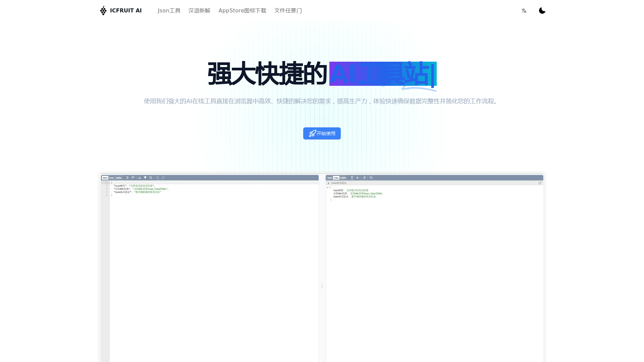Click the Json格式验证 breadcrumb chevron
Image resolution: width=644 pixels, height=362 pixels.
point(328,183)
